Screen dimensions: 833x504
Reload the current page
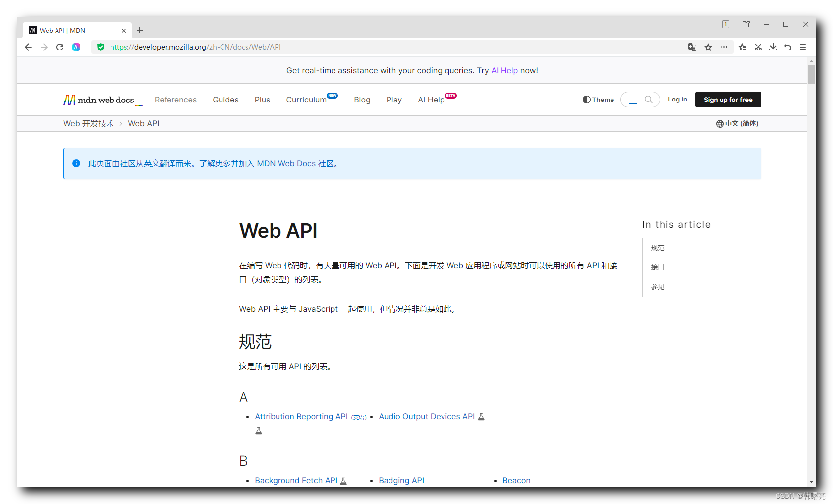pos(60,47)
